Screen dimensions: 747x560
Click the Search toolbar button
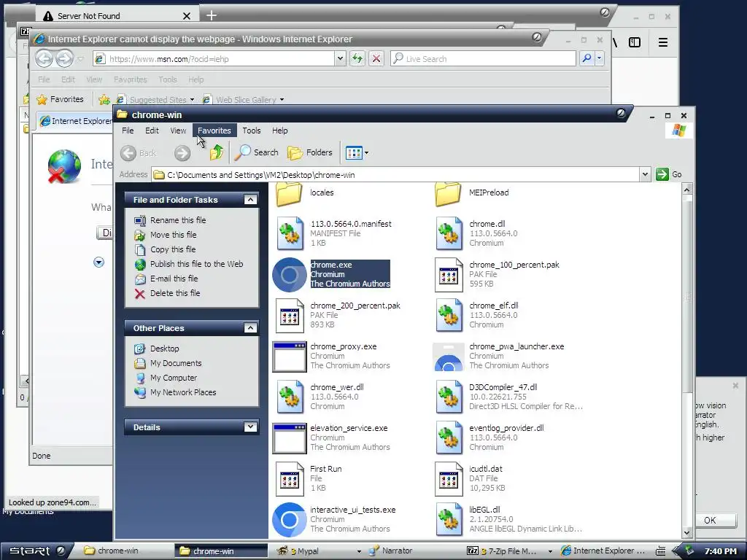tap(257, 152)
